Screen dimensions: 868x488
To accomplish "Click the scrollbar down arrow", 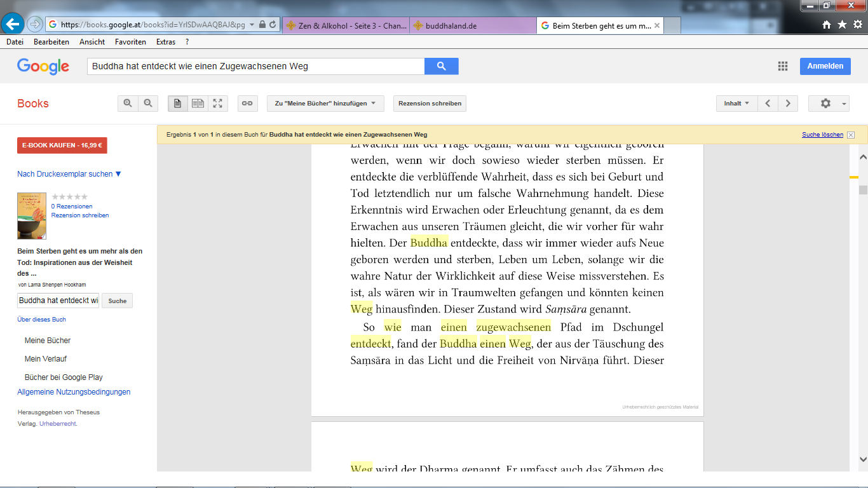I will (x=863, y=459).
